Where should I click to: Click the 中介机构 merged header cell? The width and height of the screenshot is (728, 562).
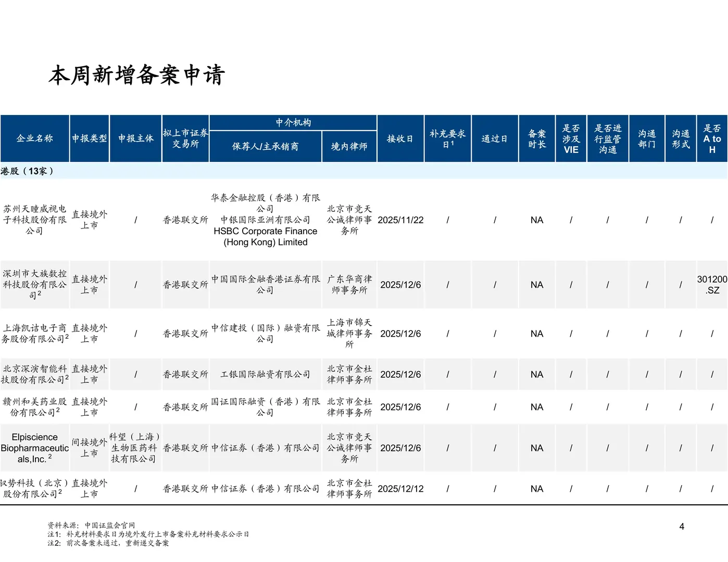pos(293,123)
